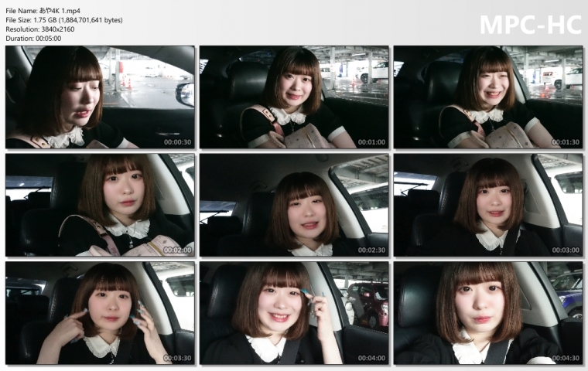Screen dimensions: 588x371
Task: Click the 00:01:30 timestamp label
Action: click(566, 142)
